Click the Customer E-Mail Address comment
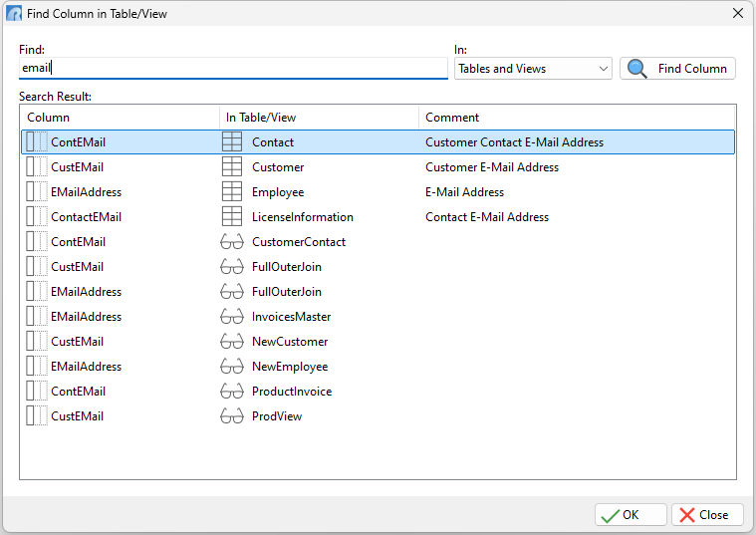 click(492, 167)
